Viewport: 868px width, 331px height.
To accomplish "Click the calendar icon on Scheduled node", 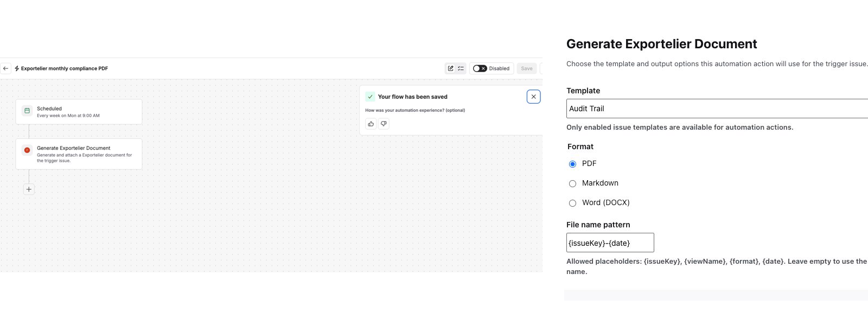I will click(27, 111).
